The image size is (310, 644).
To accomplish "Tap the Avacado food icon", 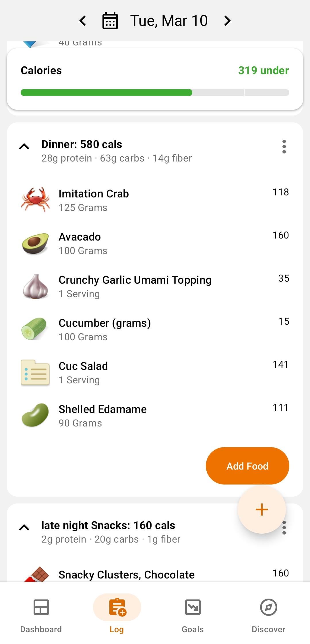I will (x=35, y=243).
